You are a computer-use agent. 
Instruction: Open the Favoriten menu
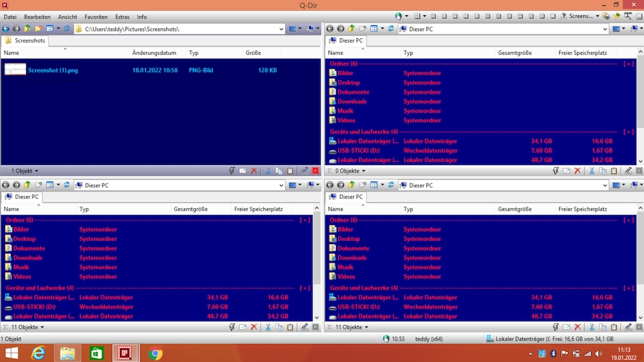tap(96, 17)
